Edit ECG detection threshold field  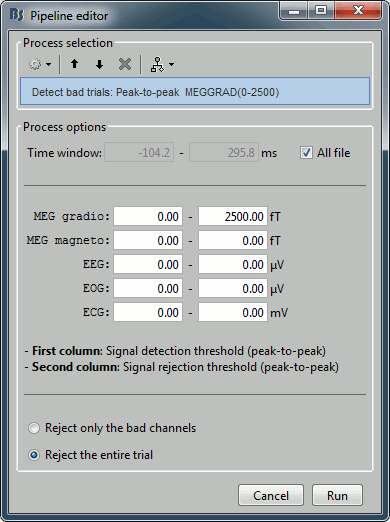[148, 312]
